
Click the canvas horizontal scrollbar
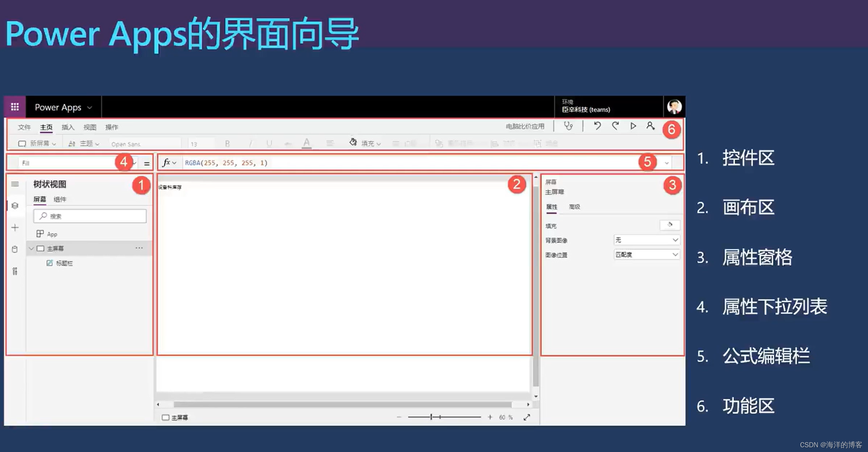[x=343, y=404]
